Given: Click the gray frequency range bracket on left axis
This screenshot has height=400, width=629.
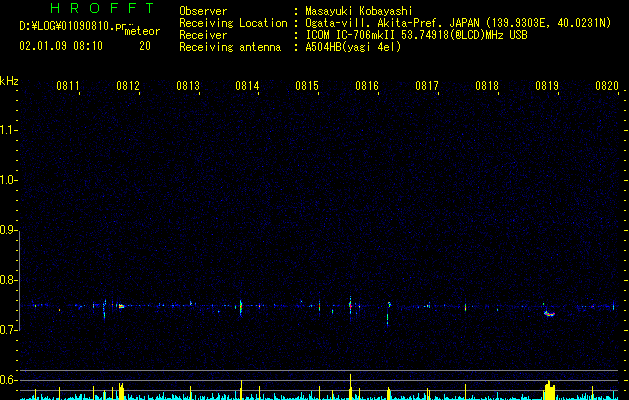Looking at the screenshot, I should pos(19,280).
